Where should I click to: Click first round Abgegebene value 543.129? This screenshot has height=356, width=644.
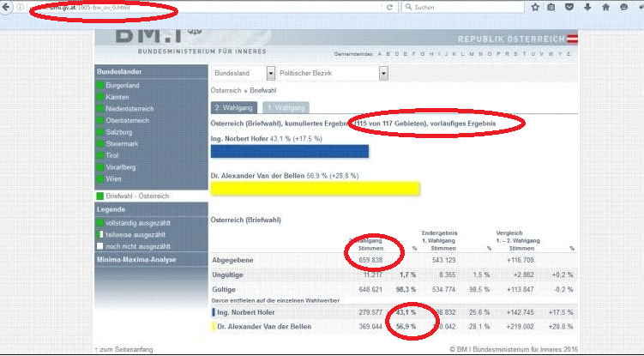[x=444, y=260]
